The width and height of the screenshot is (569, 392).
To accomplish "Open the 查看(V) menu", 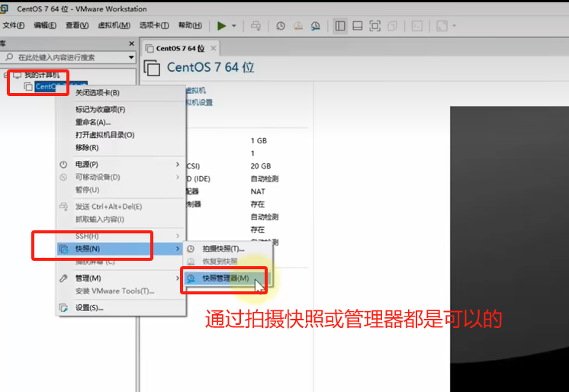I will click(x=77, y=25).
